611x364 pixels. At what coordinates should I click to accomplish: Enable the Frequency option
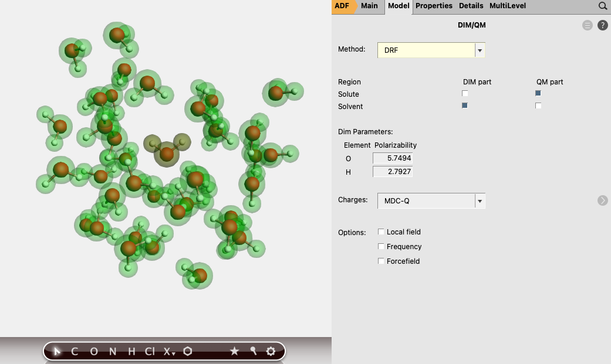(x=381, y=246)
